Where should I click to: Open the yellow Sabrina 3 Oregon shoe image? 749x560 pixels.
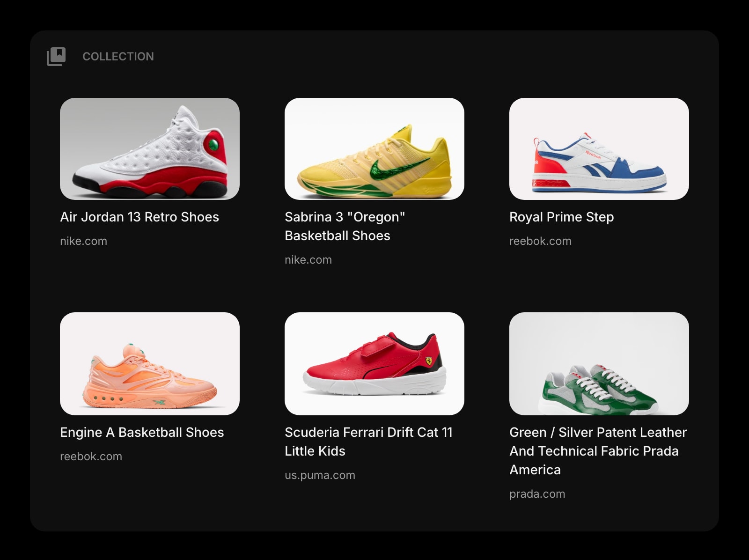(374, 149)
